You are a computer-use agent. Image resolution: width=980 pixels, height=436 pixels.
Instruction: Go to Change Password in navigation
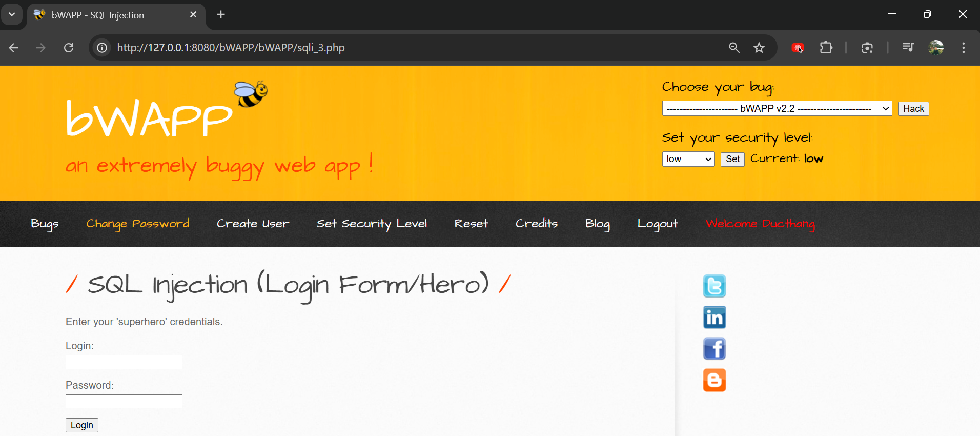pyautogui.click(x=138, y=224)
